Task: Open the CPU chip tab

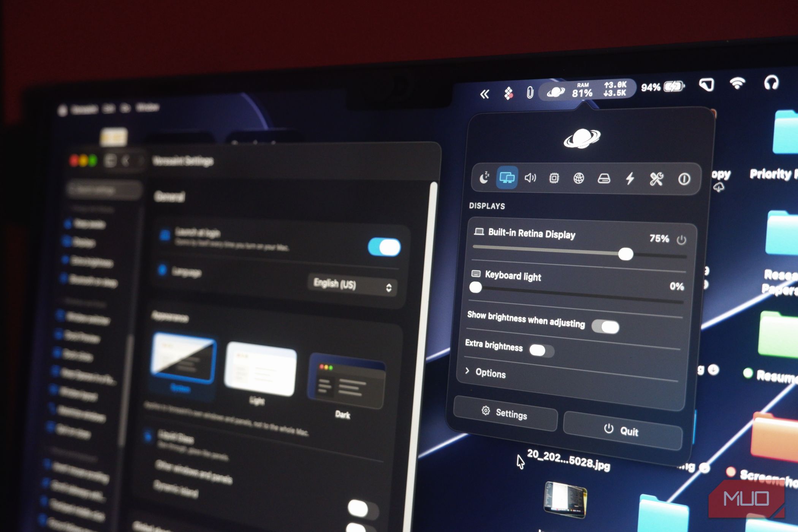Action: pyautogui.click(x=554, y=178)
